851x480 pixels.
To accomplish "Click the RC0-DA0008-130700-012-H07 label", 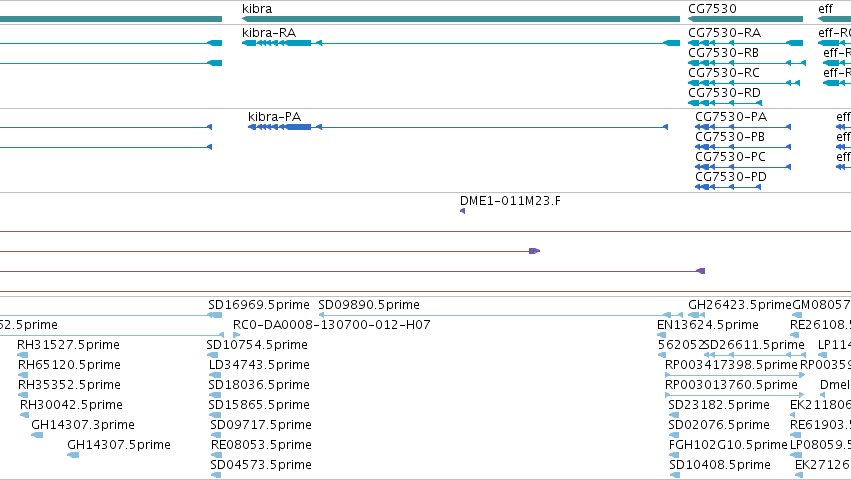I will pos(332,325).
